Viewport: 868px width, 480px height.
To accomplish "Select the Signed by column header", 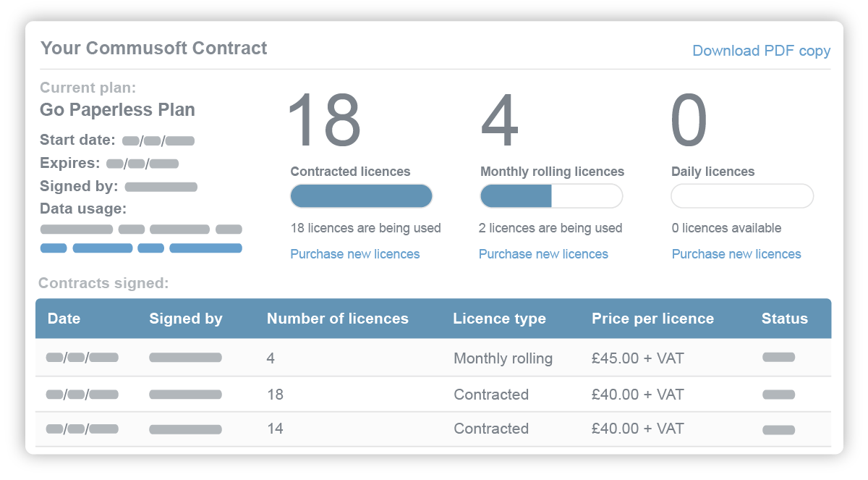I will [185, 319].
